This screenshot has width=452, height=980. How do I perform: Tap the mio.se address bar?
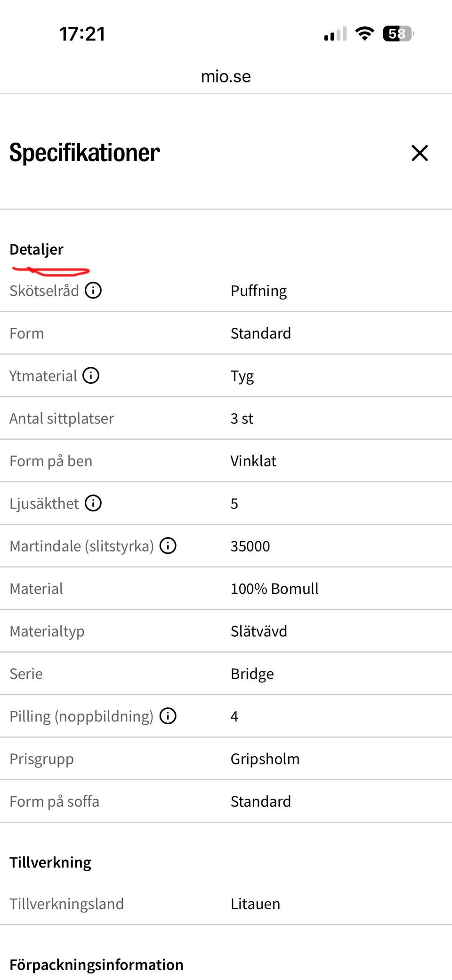click(x=226, y=76)
